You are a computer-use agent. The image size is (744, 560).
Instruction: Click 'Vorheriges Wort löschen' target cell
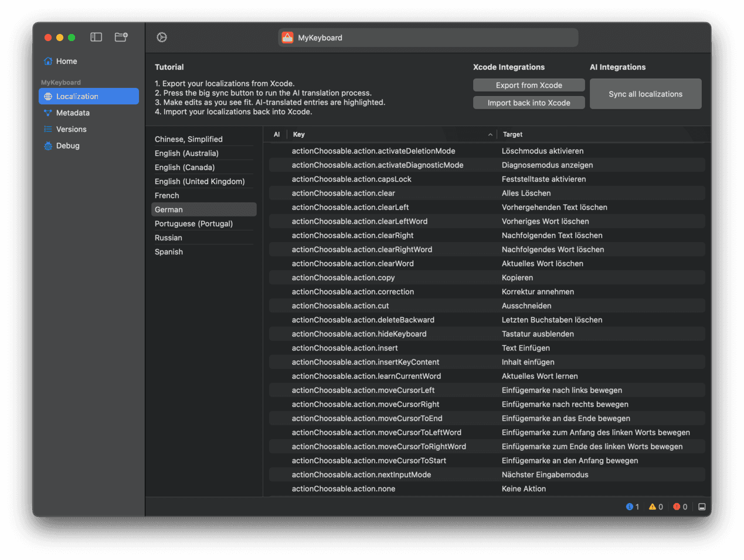(545, 221)
